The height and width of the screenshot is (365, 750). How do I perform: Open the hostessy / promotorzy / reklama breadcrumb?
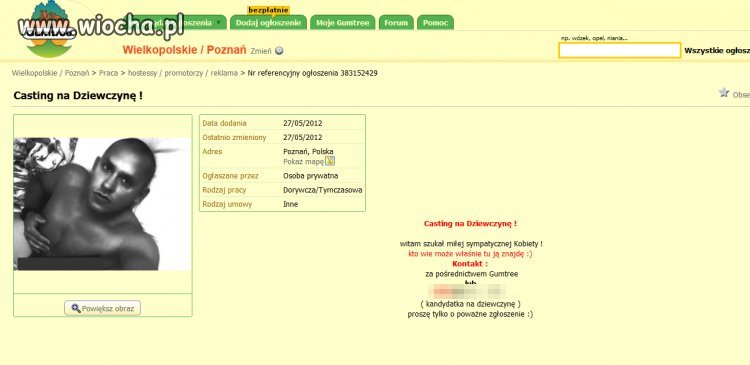click(x=183, y=73)
